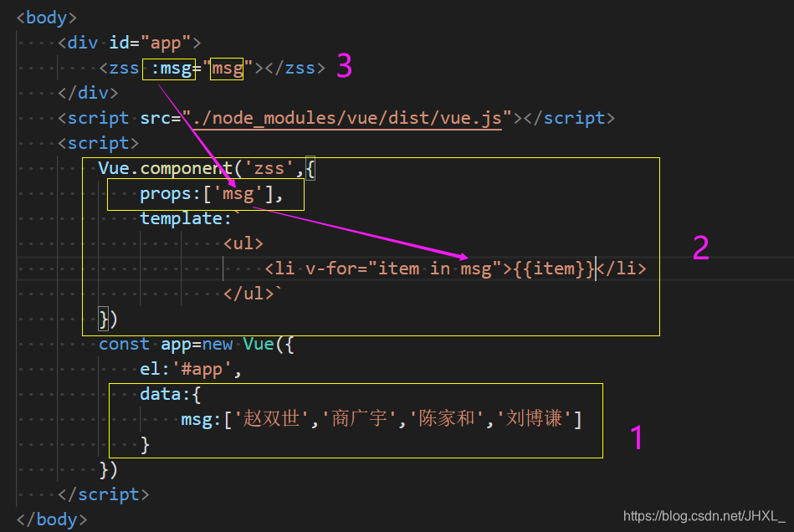Screen dimensions: 794x532
Task: Click the props keyword
Action: pyautogui.click(x=166, y=194)
